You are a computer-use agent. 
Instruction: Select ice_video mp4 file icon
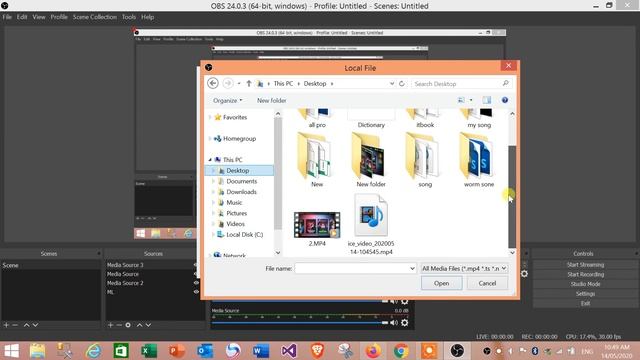[x=371, y=215]
